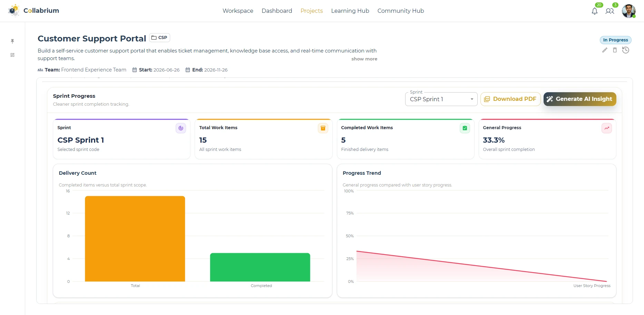Delete project with the trash icon
Image resolution: width=644 pixels, height=315 pixels.
pos(615,50)
